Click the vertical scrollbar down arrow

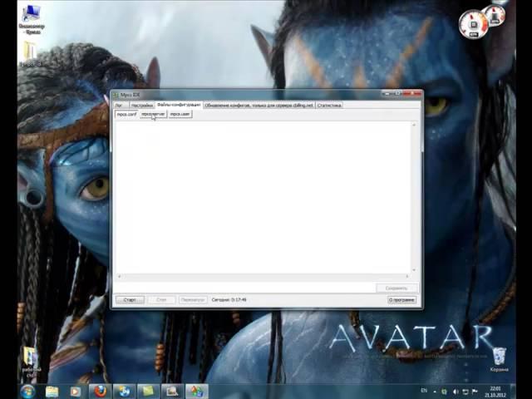[x=414, y=270]
